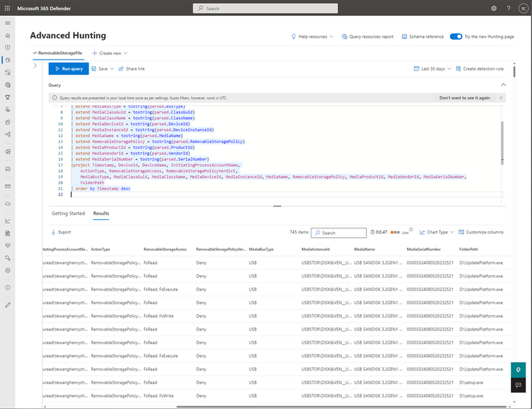Open Home from the left navigation sidebar
532x409 pixels.
click(8, 36)
